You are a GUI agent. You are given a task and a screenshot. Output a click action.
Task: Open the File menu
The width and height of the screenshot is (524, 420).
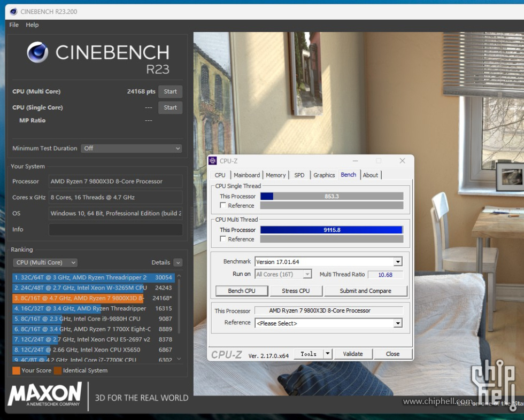click(x=14, y=25)
